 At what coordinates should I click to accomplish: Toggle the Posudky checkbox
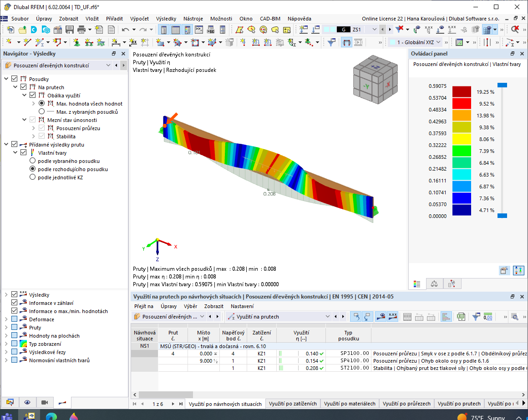click(x=15, y=79)
